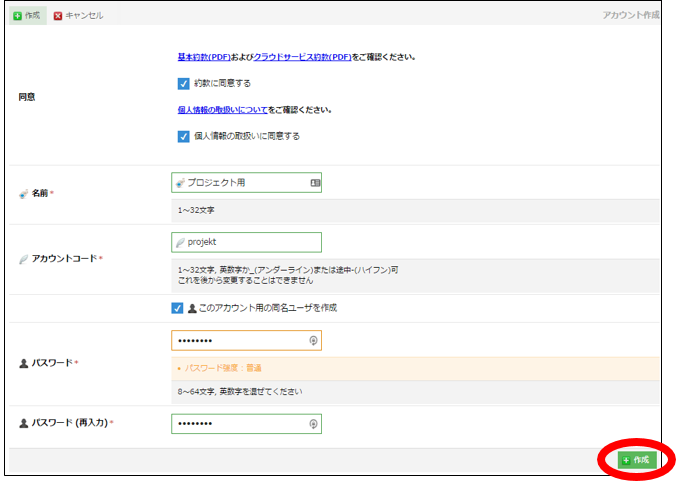
Task: Select キャンセル in the top toolbar
Action: point(84,16)
